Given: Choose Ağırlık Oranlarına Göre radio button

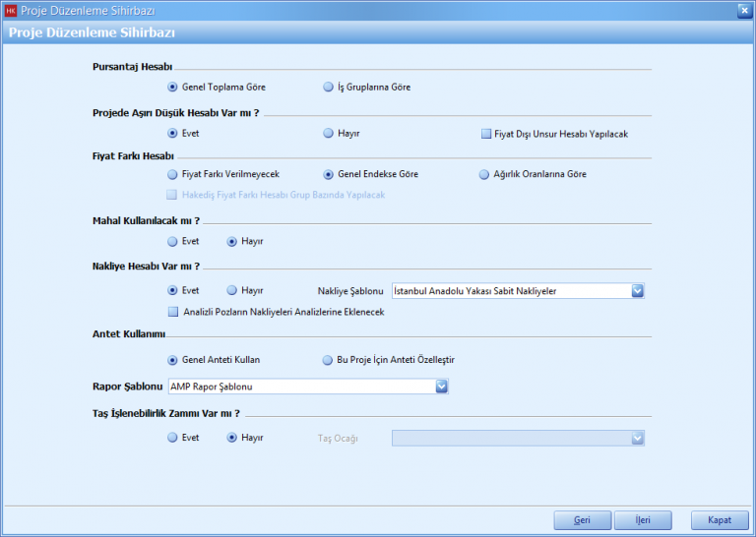Looking at the screenshot, I should [x=484, y=174].
